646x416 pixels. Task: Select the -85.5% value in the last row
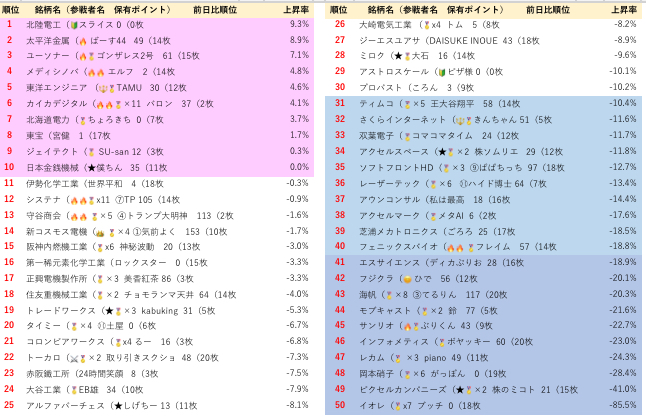(622, 406)
